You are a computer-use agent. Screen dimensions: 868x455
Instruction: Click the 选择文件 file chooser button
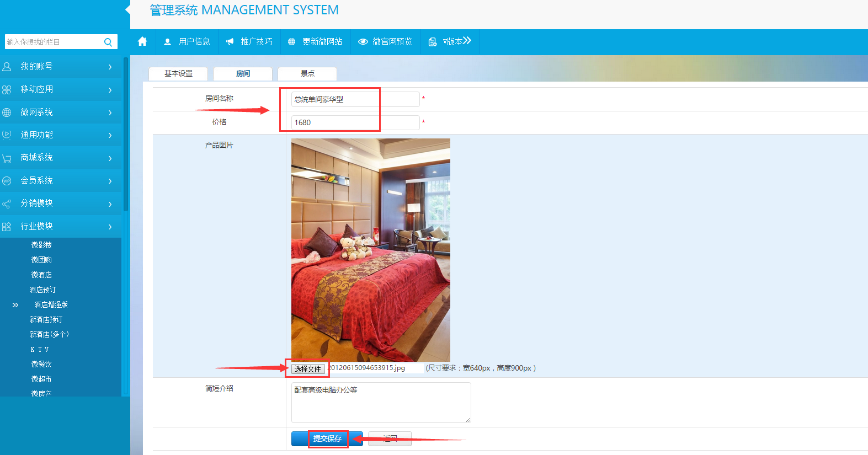[307, 369]
